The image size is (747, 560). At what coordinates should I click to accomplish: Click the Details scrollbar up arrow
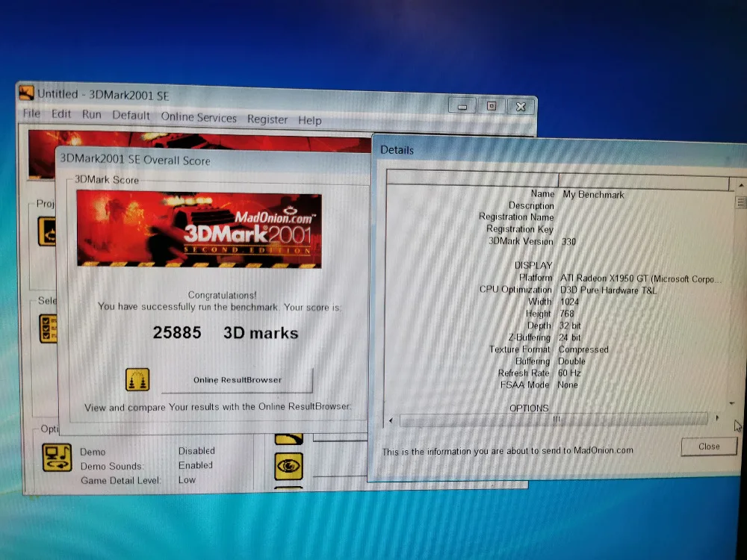741,184
